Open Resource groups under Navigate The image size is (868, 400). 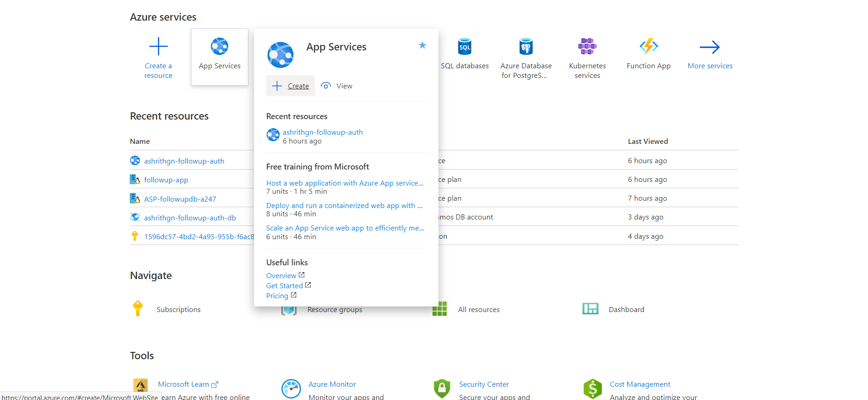point(335,310)
